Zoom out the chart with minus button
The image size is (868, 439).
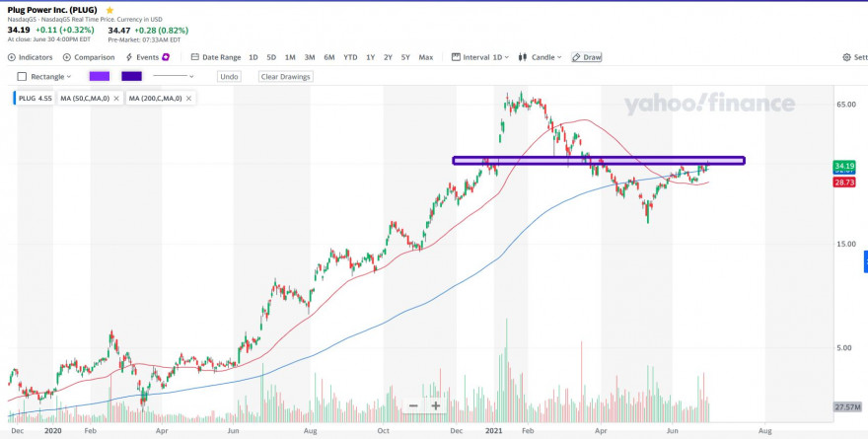tap(413, 405)
